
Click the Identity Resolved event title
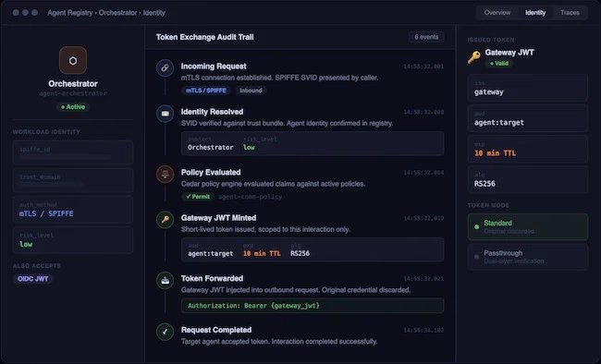212,112
